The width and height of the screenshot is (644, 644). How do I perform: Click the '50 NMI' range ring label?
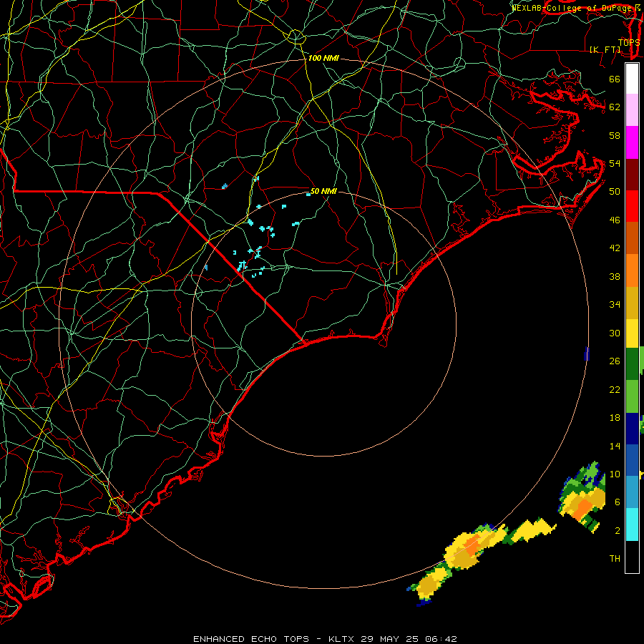pyautogui.click(x=323, y=191)
